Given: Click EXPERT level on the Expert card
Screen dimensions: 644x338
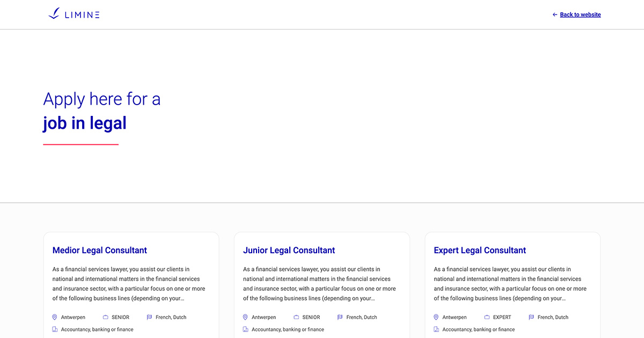Looking at the screenshot, I should coord(502,317).
